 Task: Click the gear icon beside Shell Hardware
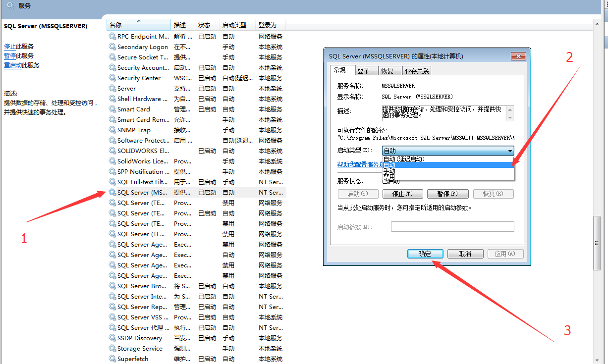pyautogui.click(x=112, y=99)
